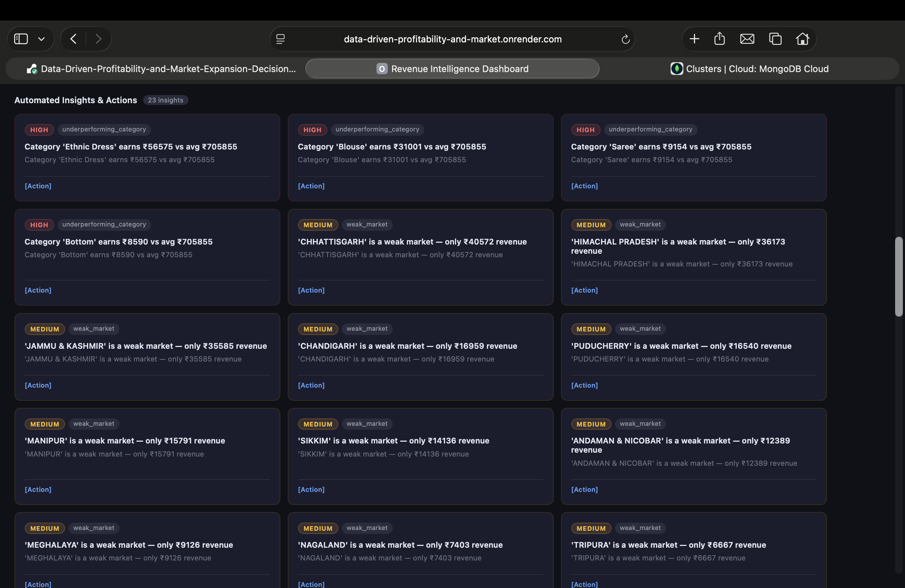Open the Action link for SIKKIM

coord(311,489)
